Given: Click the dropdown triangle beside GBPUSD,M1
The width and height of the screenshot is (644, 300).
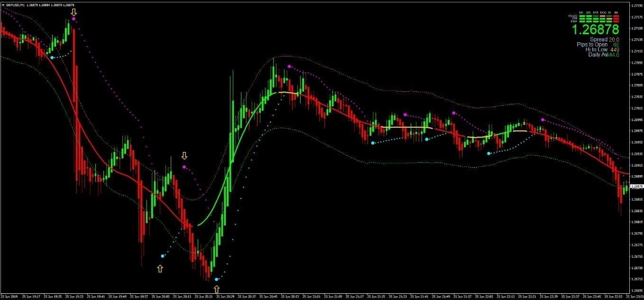Looking at the screenshot, I should (3, 5).
